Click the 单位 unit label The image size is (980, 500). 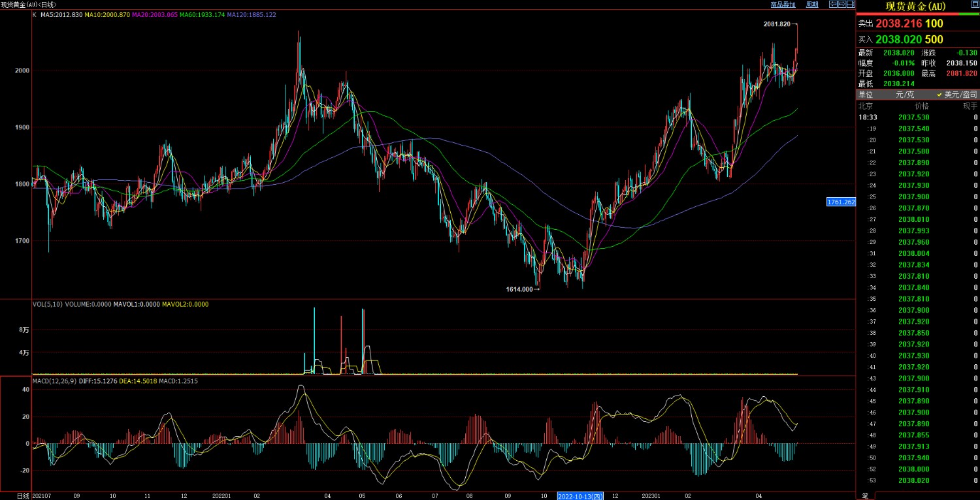click(865, 95)
